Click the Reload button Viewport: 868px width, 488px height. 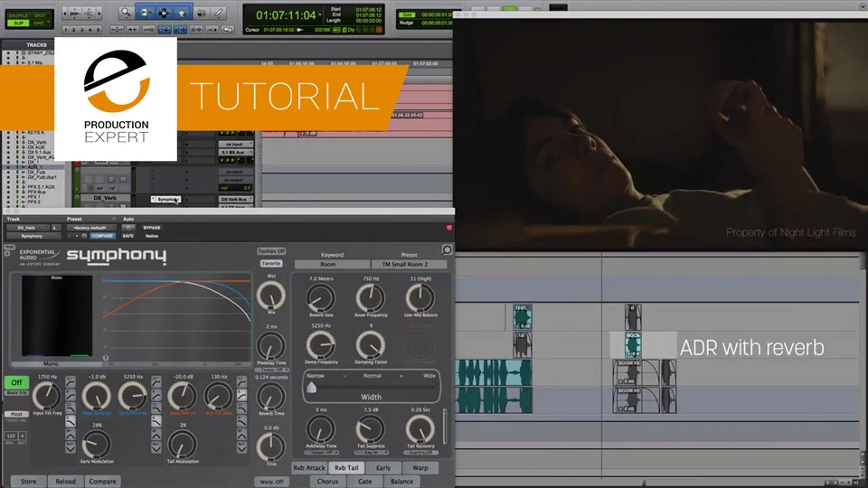coord(65,482)
